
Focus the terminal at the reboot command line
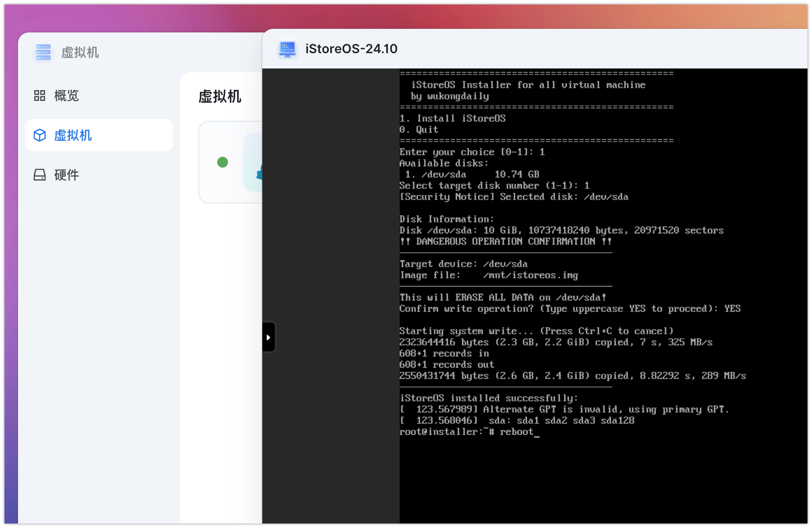pos(469,432)
